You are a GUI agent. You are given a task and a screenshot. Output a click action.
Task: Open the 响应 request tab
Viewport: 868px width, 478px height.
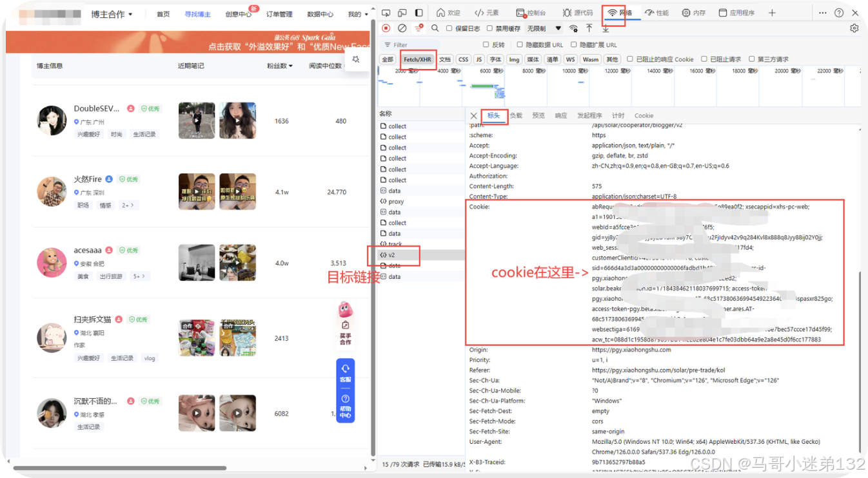561,116
